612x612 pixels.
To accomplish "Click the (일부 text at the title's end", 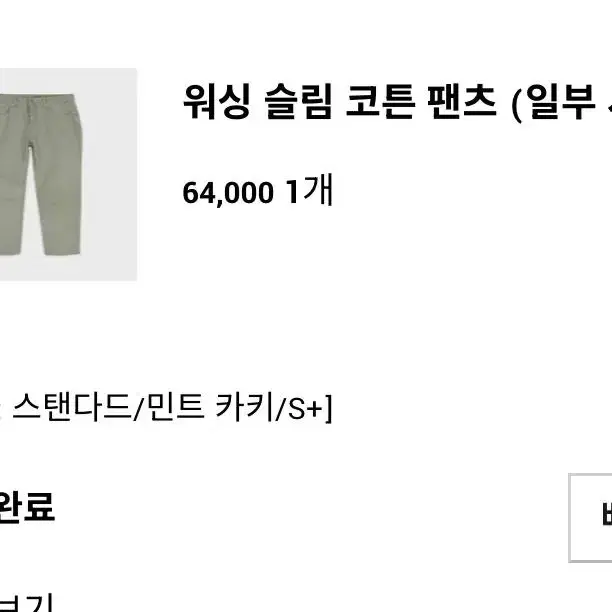I will (x=553, y=103).
